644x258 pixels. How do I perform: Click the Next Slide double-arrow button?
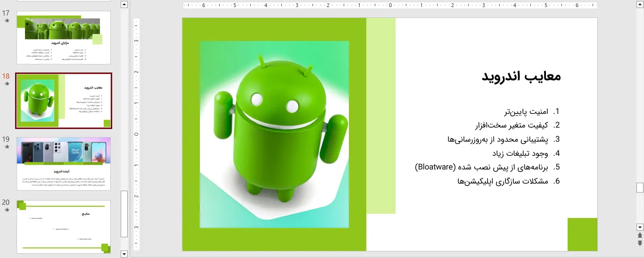pyautogui.click(x=640, y=243)
